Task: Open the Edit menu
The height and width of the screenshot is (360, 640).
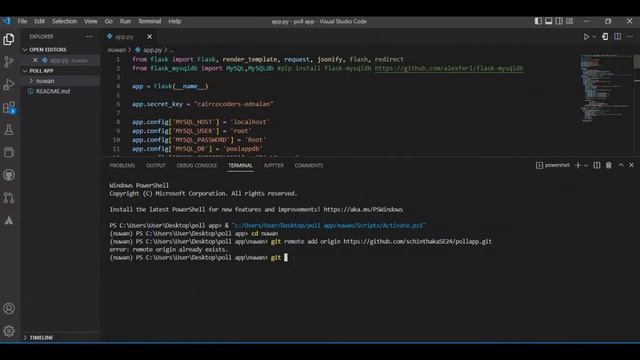Action: 40,21
